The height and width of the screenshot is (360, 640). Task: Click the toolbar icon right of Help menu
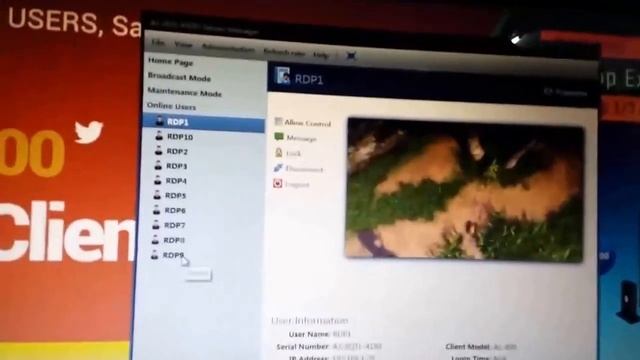(x=351, y=56)
